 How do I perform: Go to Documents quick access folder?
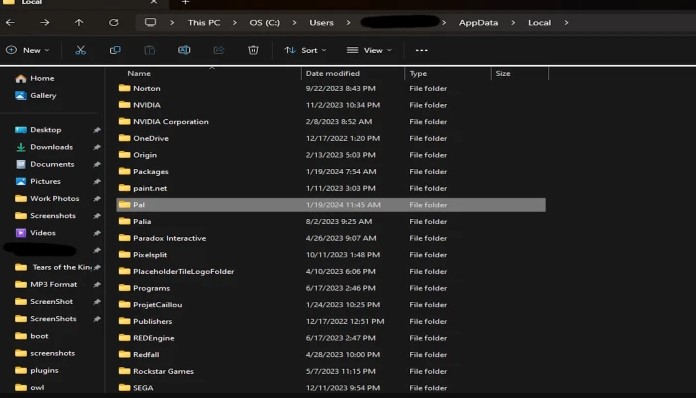coord(44,164)
